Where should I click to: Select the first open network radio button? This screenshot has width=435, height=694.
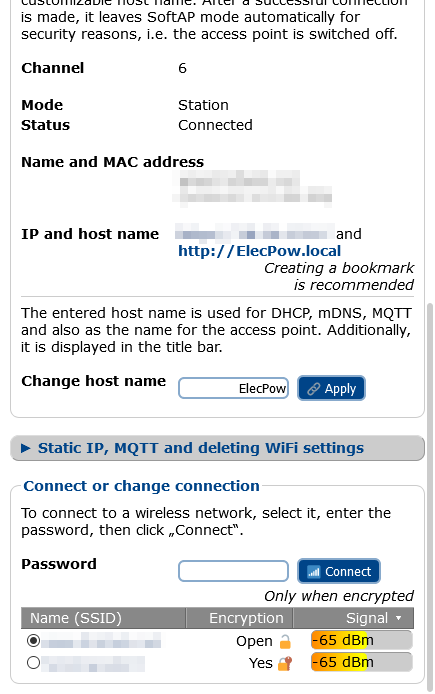click(x=33, y=640)
